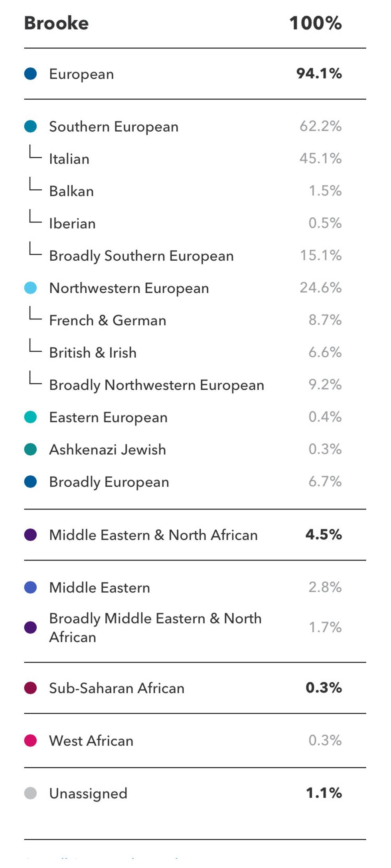Screen dimensions: 391x868
Task: Select Broadly Middle Eastern & North African
Action: coord(195,628)
